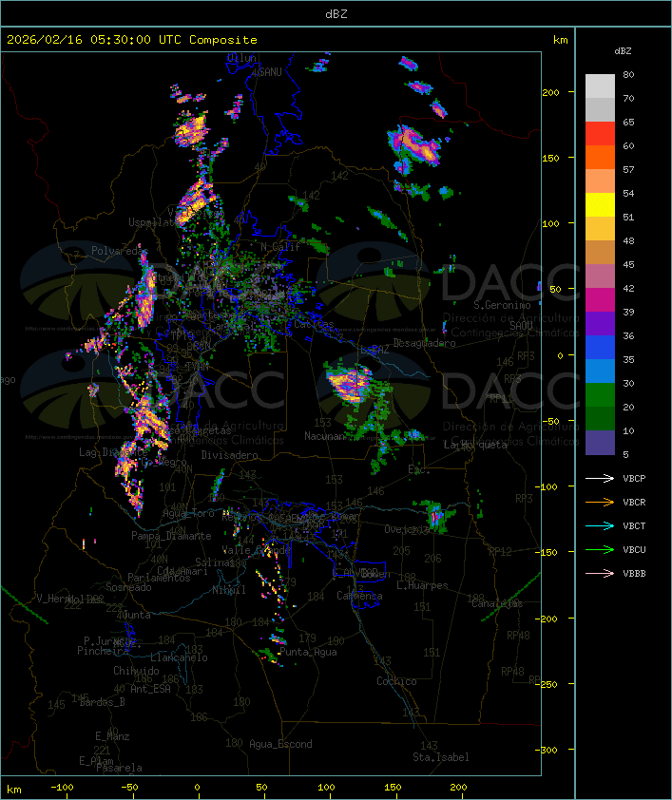Image resolution: width=672 pixels, height=800 pixels.
Task: Click the L.Huarpes place label
Action: (422, 585)
